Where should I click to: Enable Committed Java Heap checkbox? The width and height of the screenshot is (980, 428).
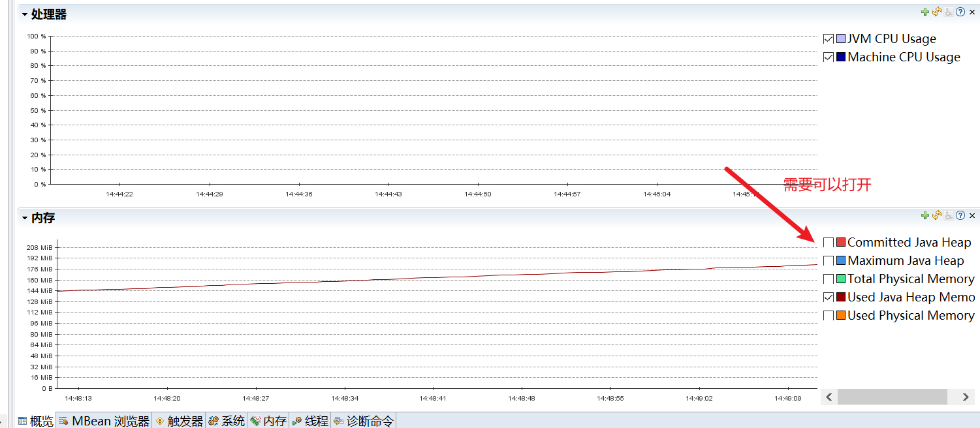pyautogui.click(x=829, y=243)
